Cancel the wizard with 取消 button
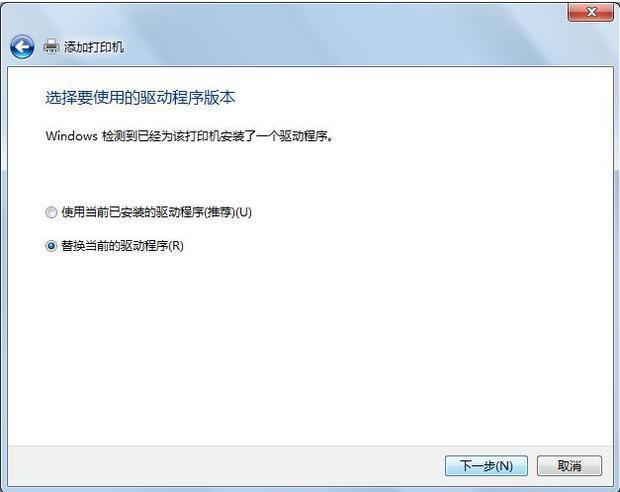 569,466
